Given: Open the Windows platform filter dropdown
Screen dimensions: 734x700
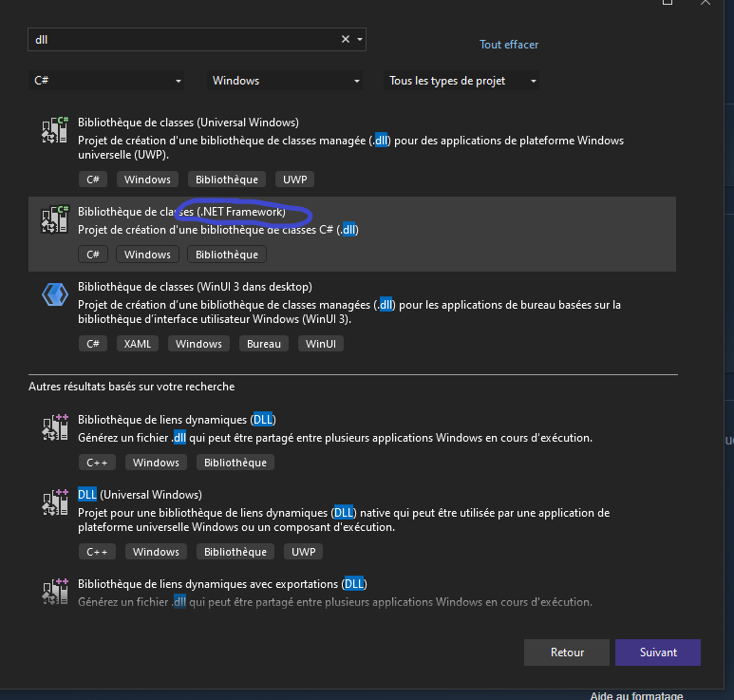Looking at the screenshot, I should click(x=285, y=81).
